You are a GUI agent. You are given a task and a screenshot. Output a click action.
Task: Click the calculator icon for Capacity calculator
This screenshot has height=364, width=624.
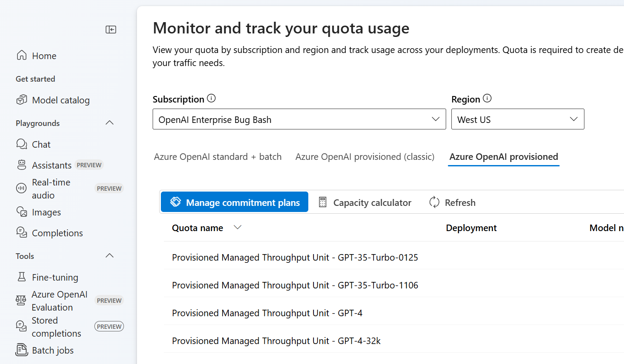tap(323, 202)
